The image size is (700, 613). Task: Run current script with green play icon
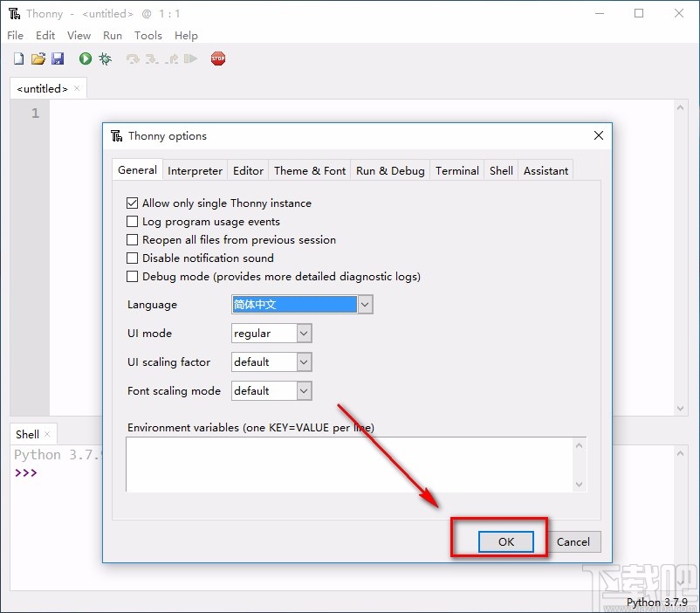[x=86, y=59]
